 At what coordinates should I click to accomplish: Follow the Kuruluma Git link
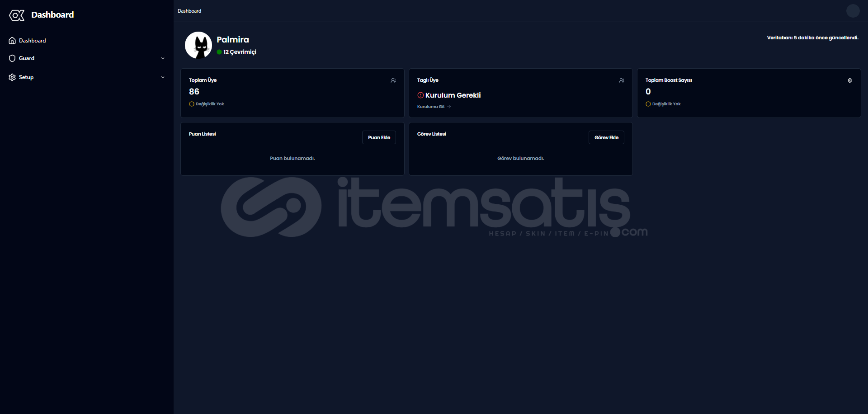pyautogui.click(x=431, y=107)
